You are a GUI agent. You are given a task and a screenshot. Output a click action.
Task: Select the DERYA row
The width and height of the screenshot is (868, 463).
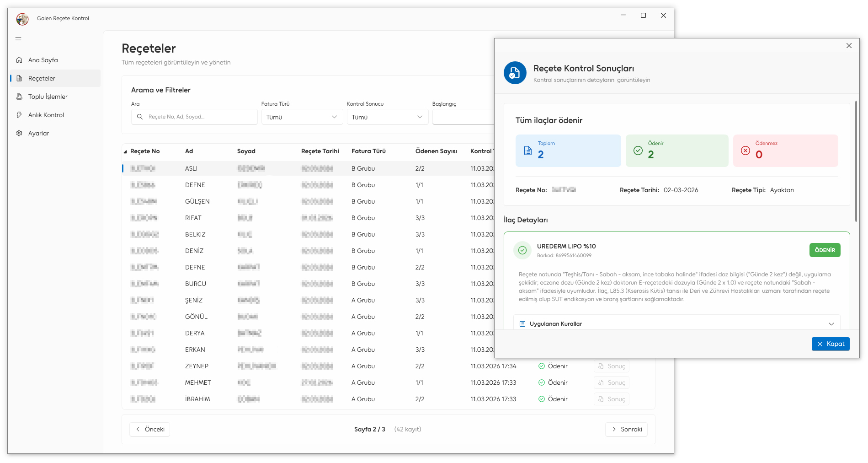click(309, 333)
